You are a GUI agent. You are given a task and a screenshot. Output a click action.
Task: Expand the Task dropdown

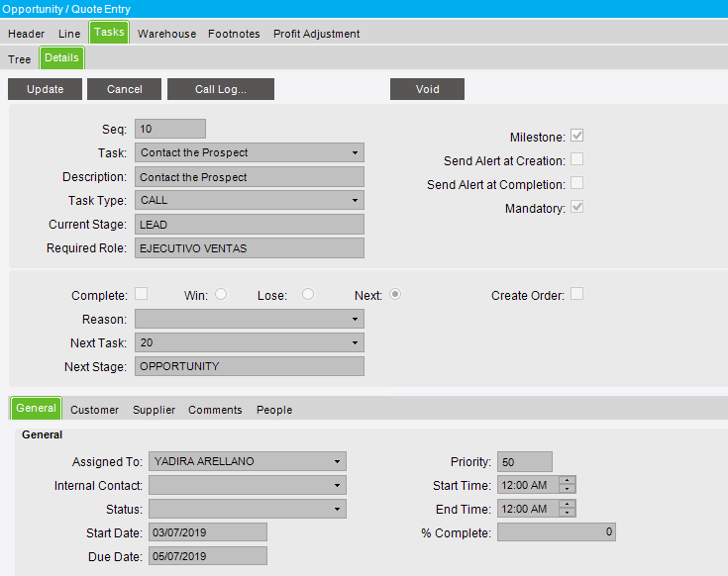coord(355,152)
